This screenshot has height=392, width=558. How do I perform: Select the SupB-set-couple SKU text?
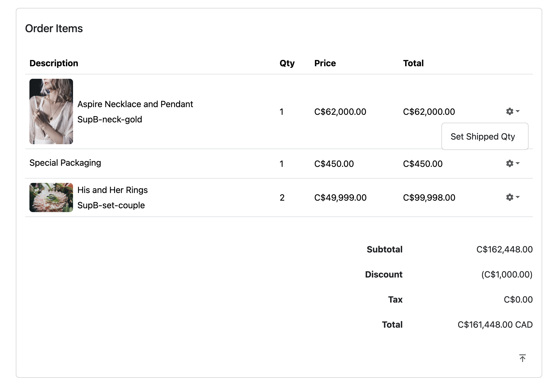coord(111,205)
